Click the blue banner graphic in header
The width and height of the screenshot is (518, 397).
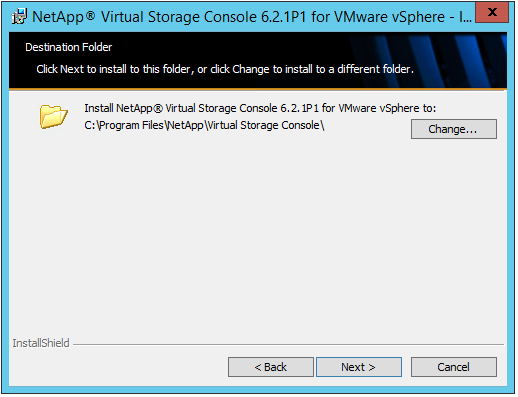(430, 60)
